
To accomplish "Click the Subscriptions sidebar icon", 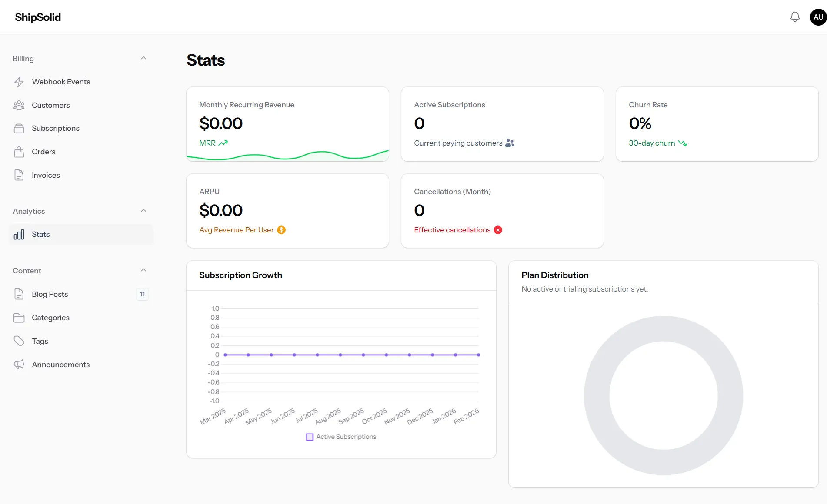I will pos(20,128).
